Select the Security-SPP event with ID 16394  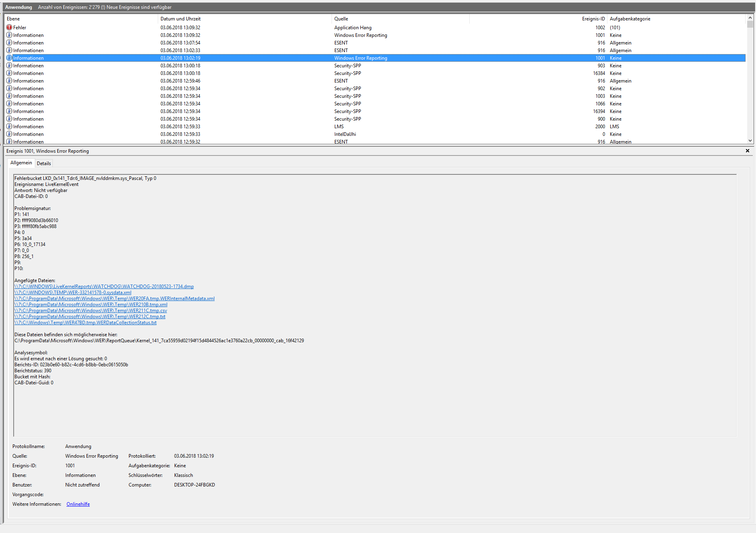(x=376, y=111)
